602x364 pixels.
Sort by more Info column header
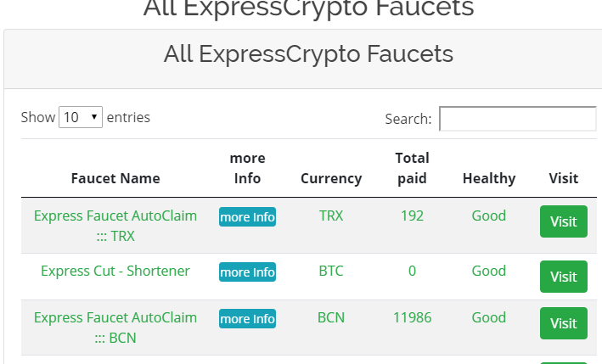point(247,168)
